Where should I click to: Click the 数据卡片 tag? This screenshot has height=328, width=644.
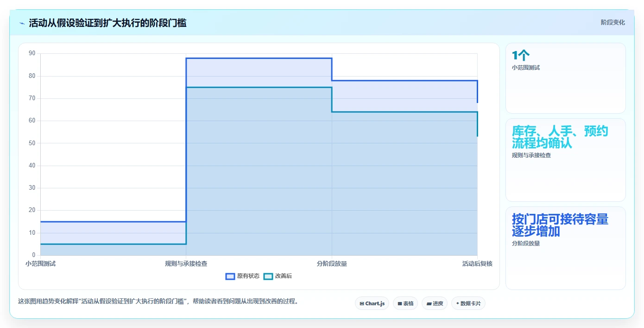click(468, 303)
